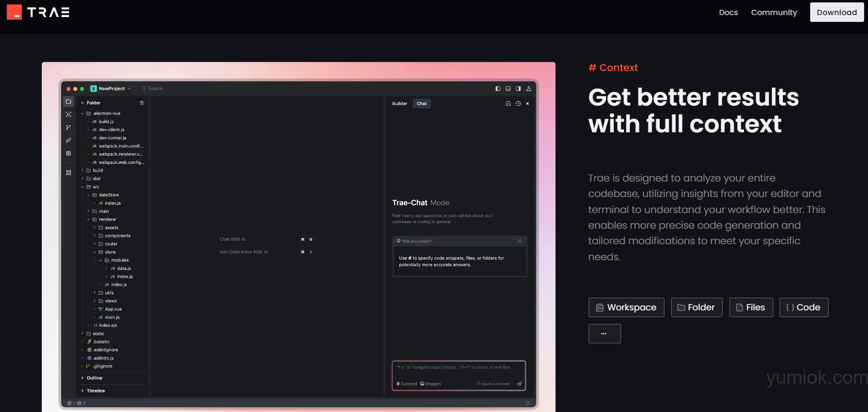Toggle the left sidebar layout icon
The width and height of the screenshot is (868, 412).
pyautogui.click(x=498, y=89)
